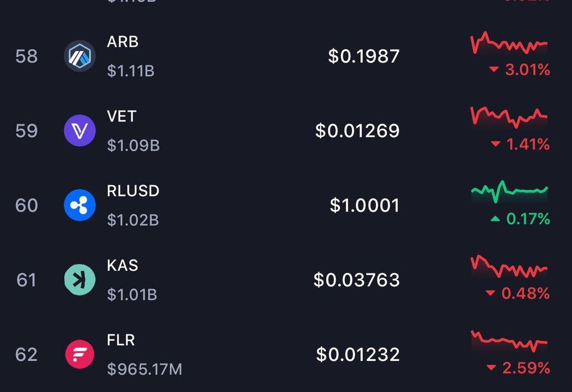Open the VET ticker name
This screenshot has height=392, width=572.
coord(121,116)
